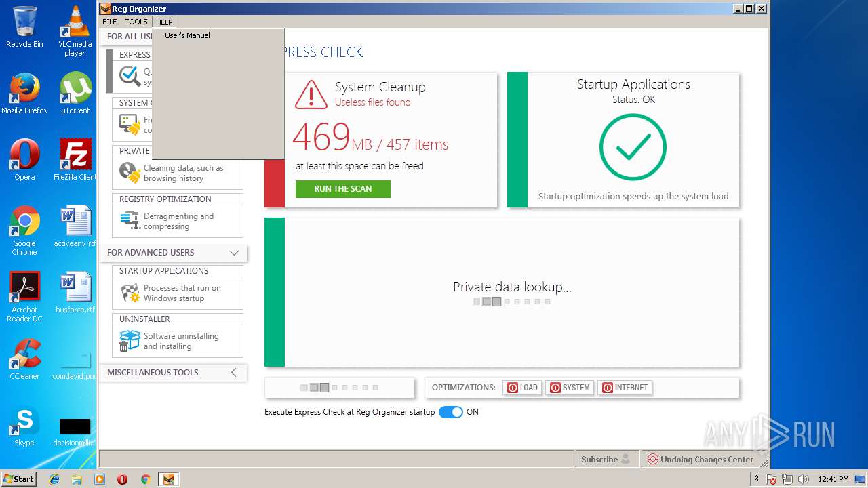
Task: Open activeany.rtf desktop file
Action: [75, 226]
